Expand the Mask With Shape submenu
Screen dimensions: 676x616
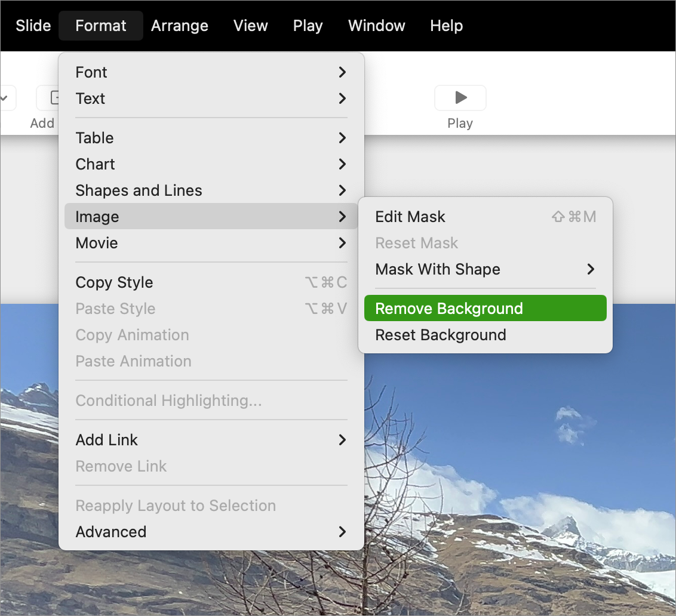pyautogui.click(x=486, y=269)
